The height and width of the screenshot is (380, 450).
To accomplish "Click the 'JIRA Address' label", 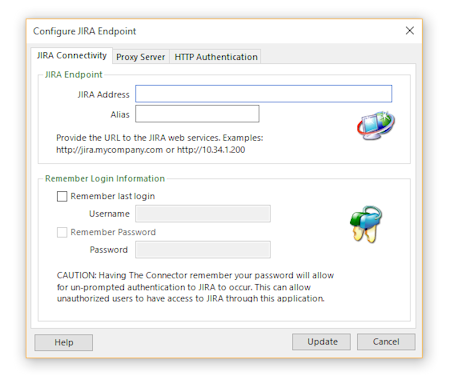I will tap(103, 95).
